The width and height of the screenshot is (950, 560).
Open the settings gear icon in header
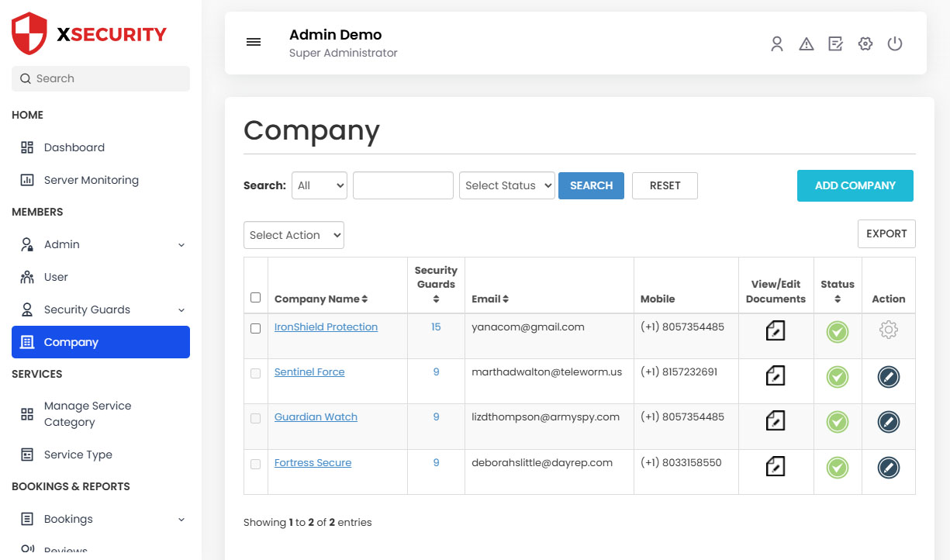(865, 44)
